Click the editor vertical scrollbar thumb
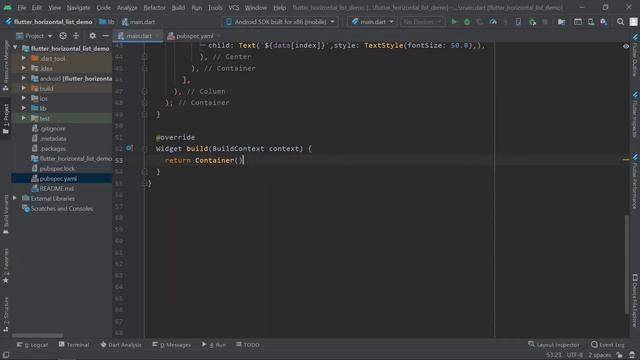 (x=627, y=265)
